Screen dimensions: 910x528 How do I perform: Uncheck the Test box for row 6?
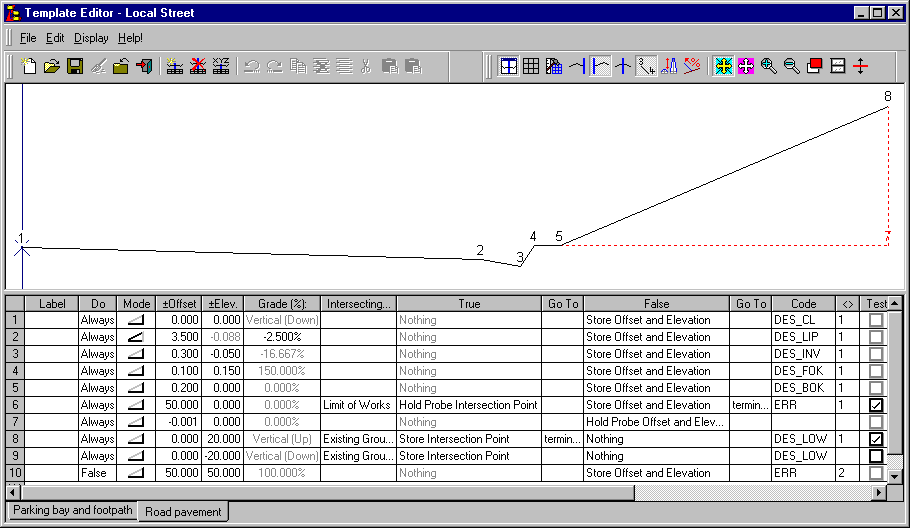pyautogui.click(x=876, y=405)
